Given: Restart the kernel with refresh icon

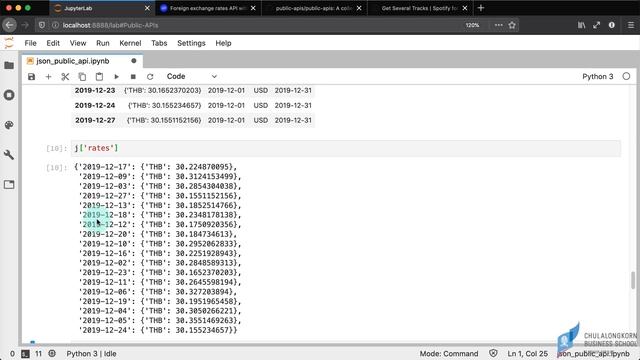Looking at the screenshot, I should click(150, 76).
